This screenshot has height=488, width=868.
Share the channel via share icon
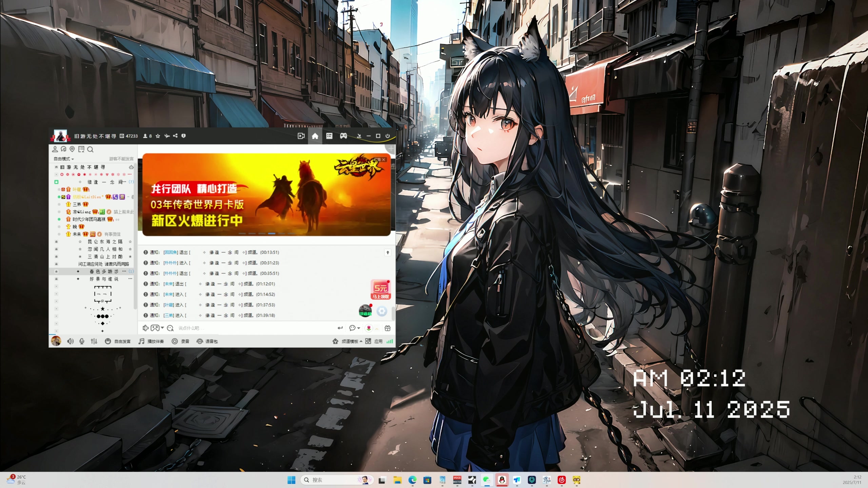point(175,136)
